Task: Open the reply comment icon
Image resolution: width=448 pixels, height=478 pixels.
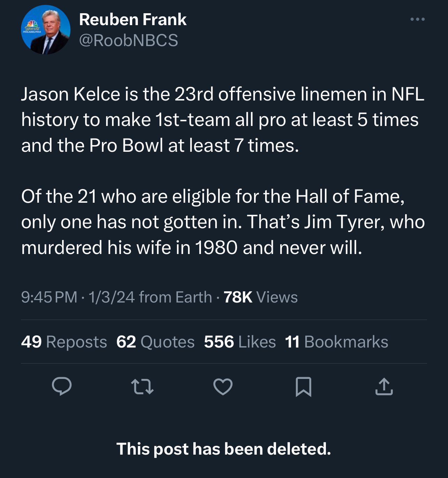Action: [x=62, y=386]
